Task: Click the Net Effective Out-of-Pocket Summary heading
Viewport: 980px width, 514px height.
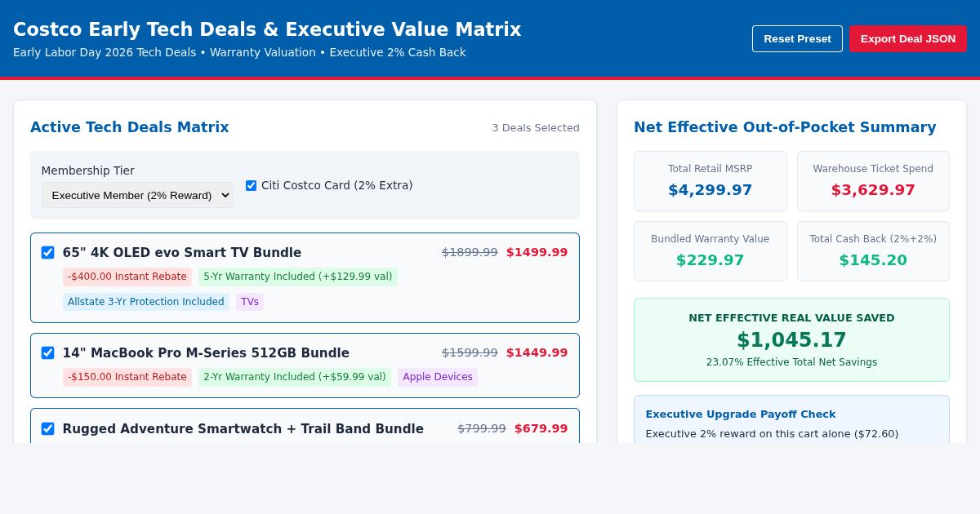Action: click(x=785, y=127)
